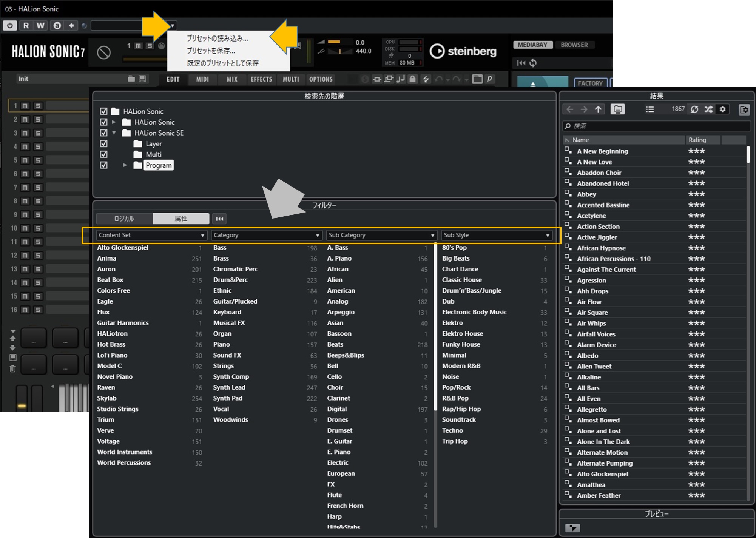Sort results by Name column header
The image size is (756, 538).
[x=624, y=140]
